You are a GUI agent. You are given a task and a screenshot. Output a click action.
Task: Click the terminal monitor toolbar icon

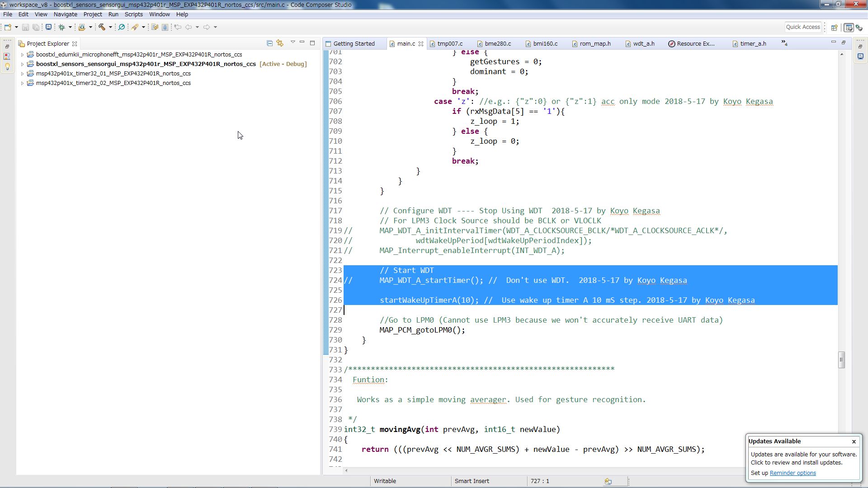coord(48,27)
